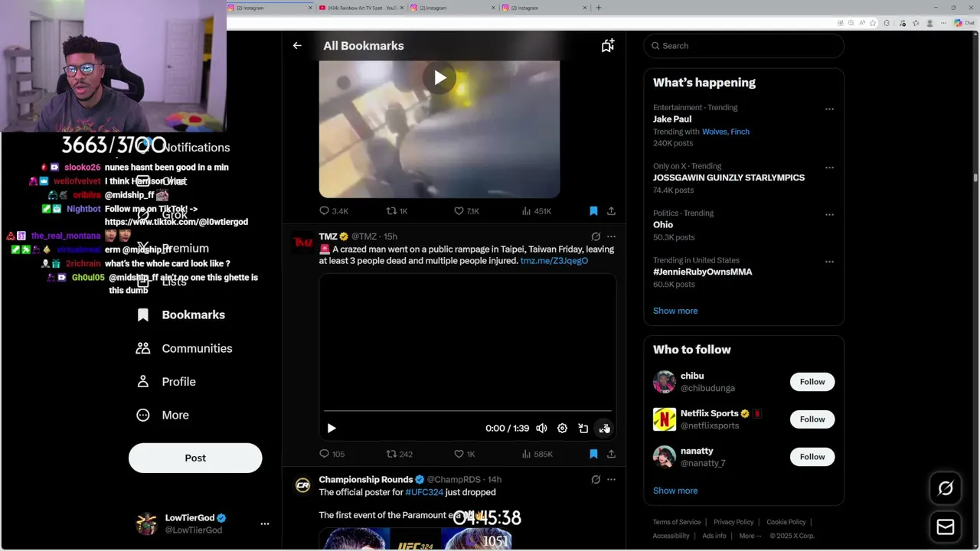Open the Wolves trending link
The image size is (980, 551).
[x=714, y=132]
